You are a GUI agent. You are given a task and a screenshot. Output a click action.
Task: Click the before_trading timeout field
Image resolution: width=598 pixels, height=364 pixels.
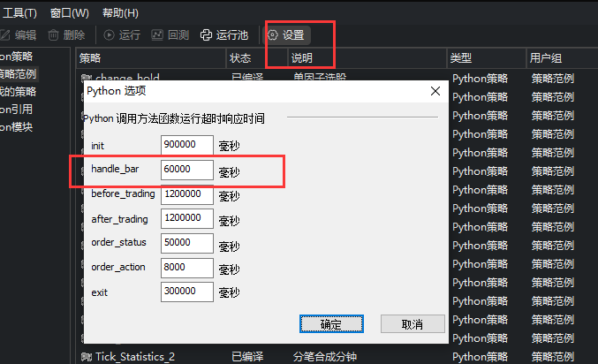[x=187, y=194]
